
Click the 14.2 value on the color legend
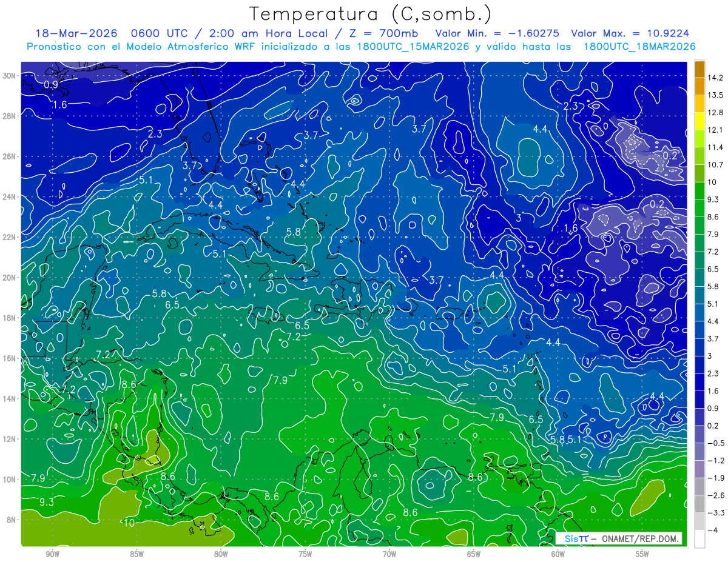point(715,78)
